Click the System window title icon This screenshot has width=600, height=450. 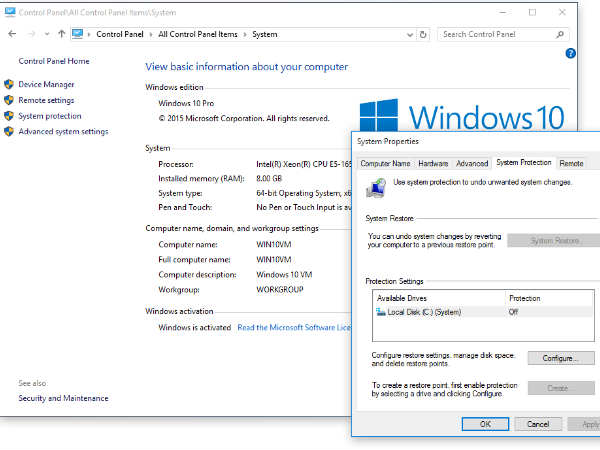pos(10,12)
